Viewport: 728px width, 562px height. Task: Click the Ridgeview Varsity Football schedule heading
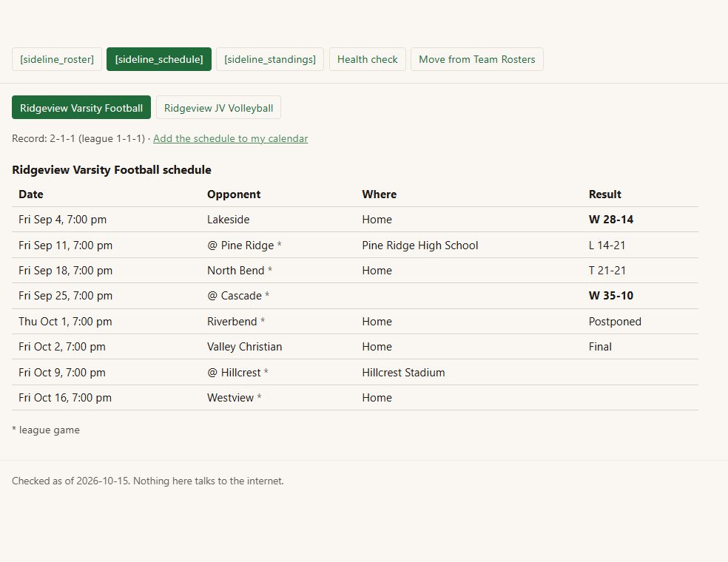coord(112,170)
